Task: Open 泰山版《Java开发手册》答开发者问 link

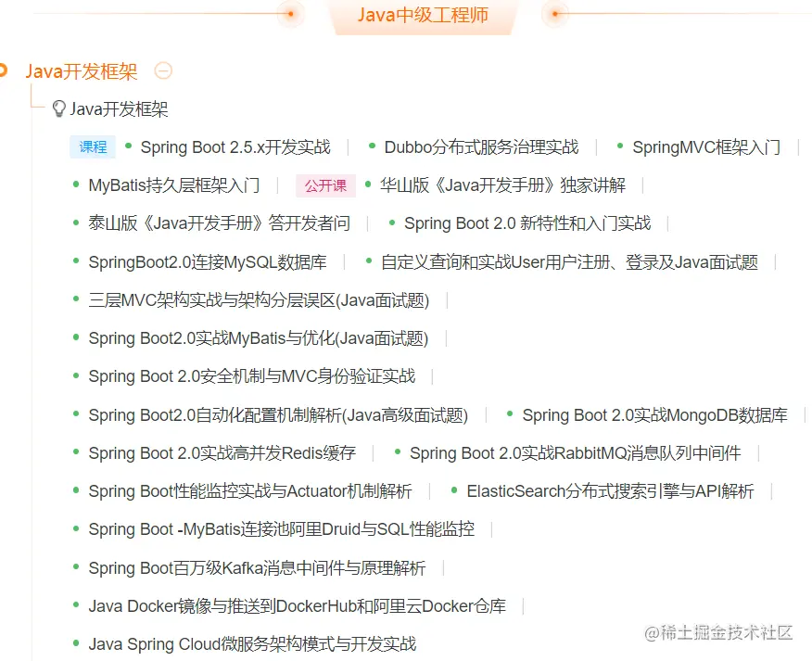Action: tap(219, 223)
